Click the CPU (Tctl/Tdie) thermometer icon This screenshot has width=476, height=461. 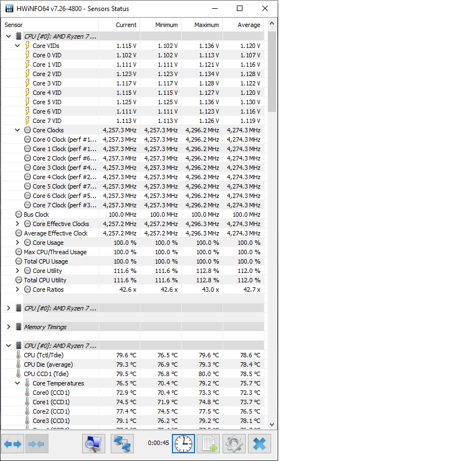(x=19, y=355)
